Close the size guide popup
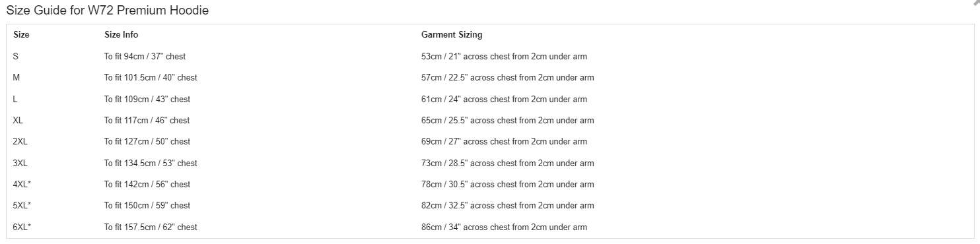Screen dimensions: 980x244 click(976, 3)
